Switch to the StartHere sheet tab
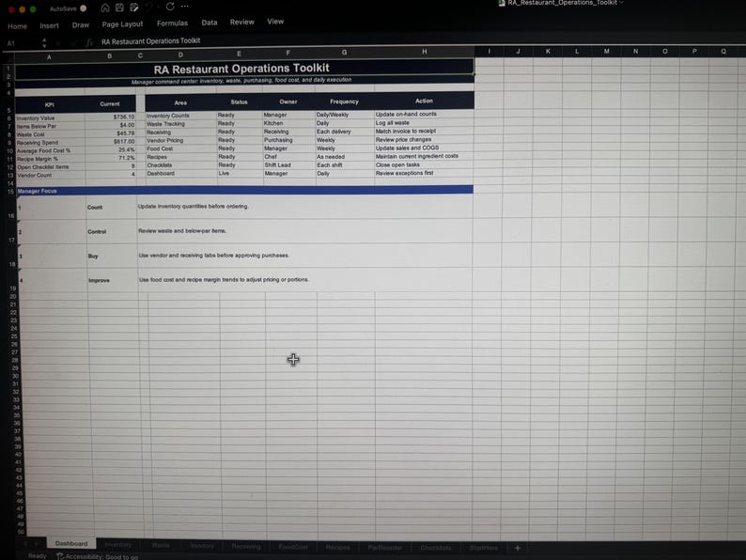The width and height of the screenshot is (746, 560). pyautogui.click(x=484, y=548)
